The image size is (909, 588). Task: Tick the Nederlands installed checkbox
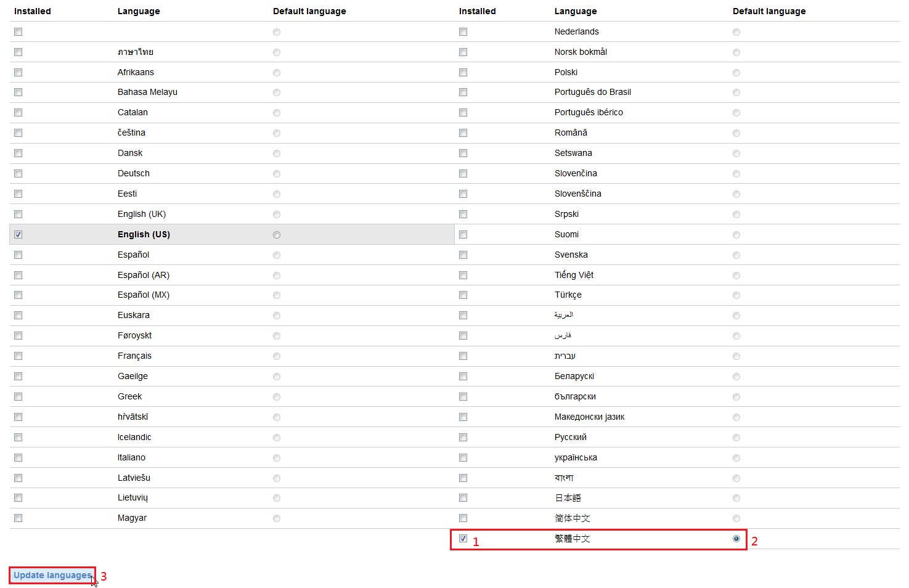(x=463, y=32)
